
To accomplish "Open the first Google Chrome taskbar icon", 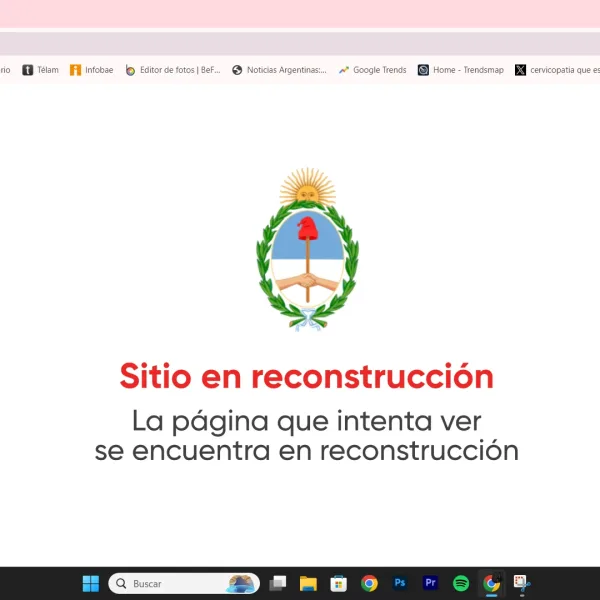I will click(x=369, y=583).
